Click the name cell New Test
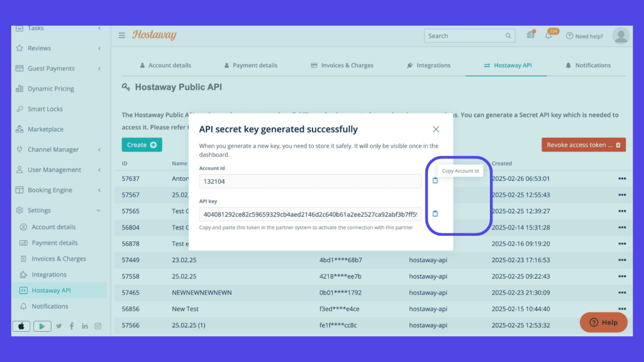644x362 pixels. [x=185, y=309]
